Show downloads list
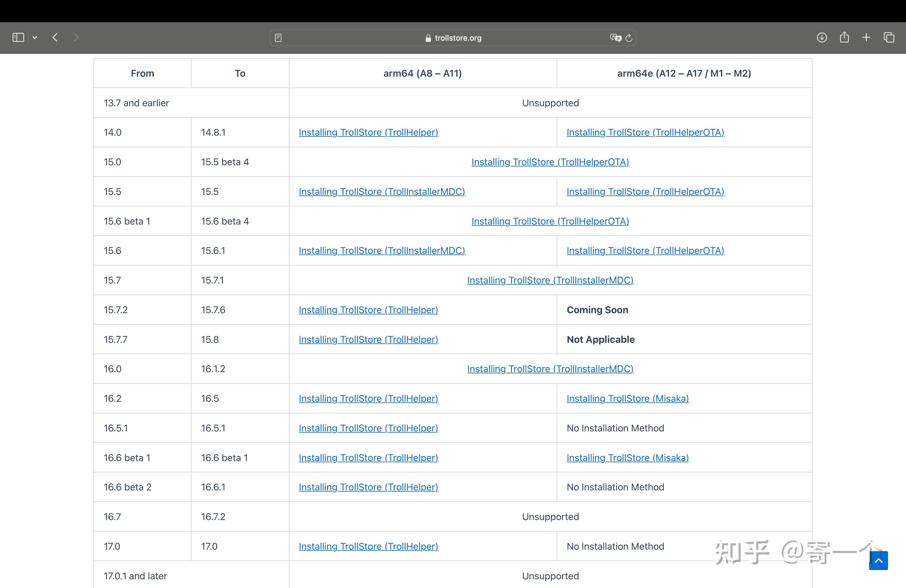The width and height of the screenshot is (906, 588). tap(822, 37)
